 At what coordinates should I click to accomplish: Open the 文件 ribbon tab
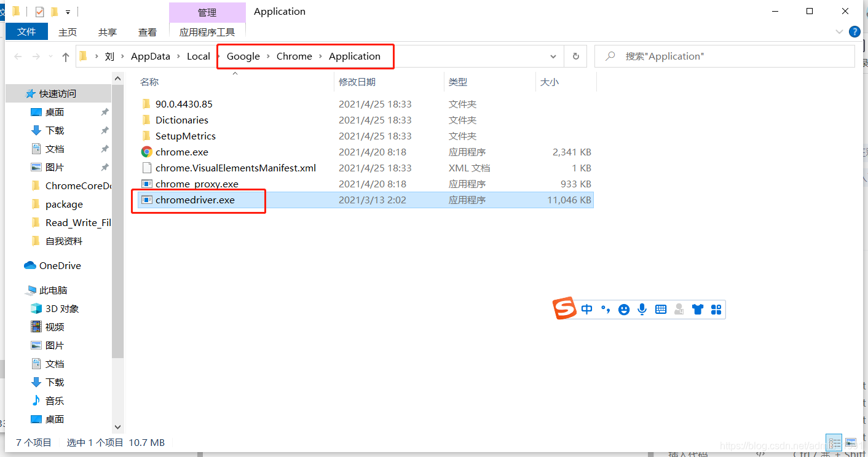coord(26,32)
